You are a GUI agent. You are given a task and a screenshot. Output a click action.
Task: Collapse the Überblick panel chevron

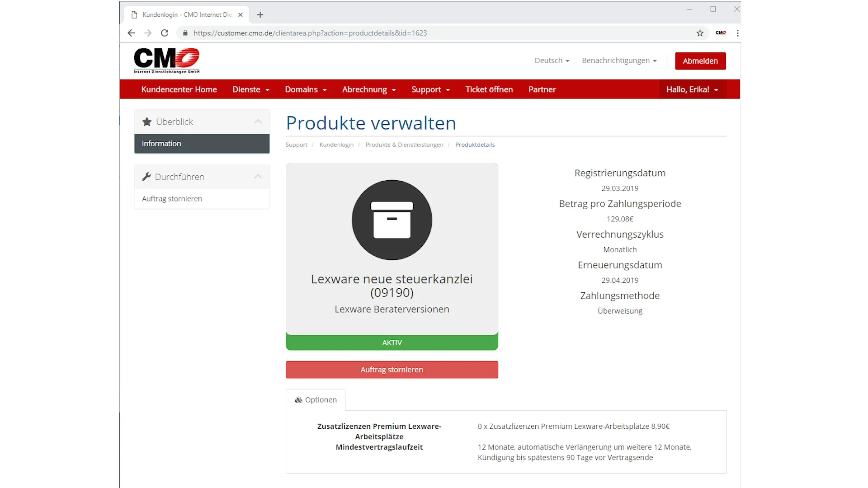click(258, 122)
